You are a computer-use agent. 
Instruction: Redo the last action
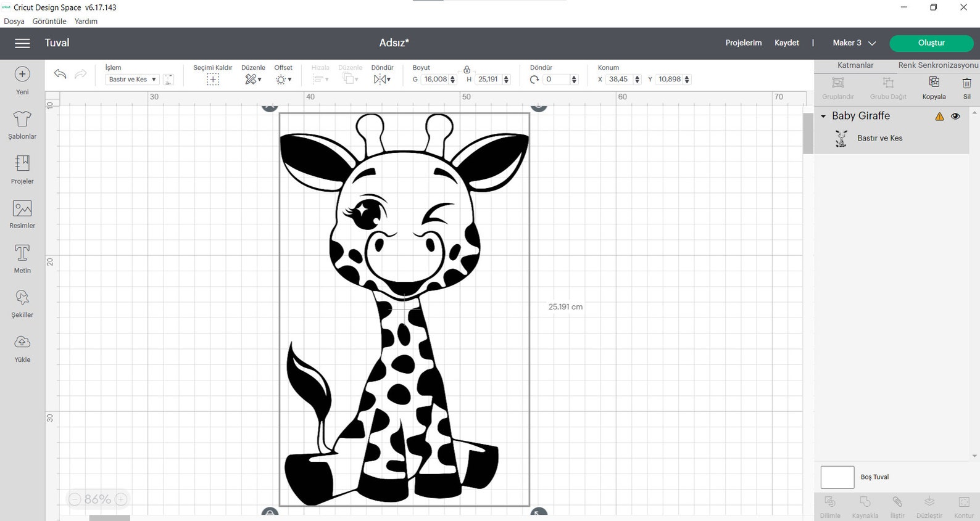80,74
